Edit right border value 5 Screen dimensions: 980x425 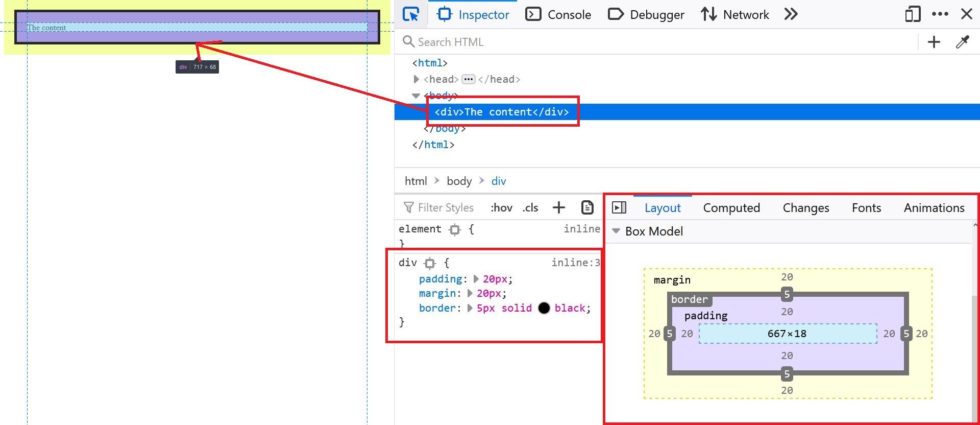906,334
